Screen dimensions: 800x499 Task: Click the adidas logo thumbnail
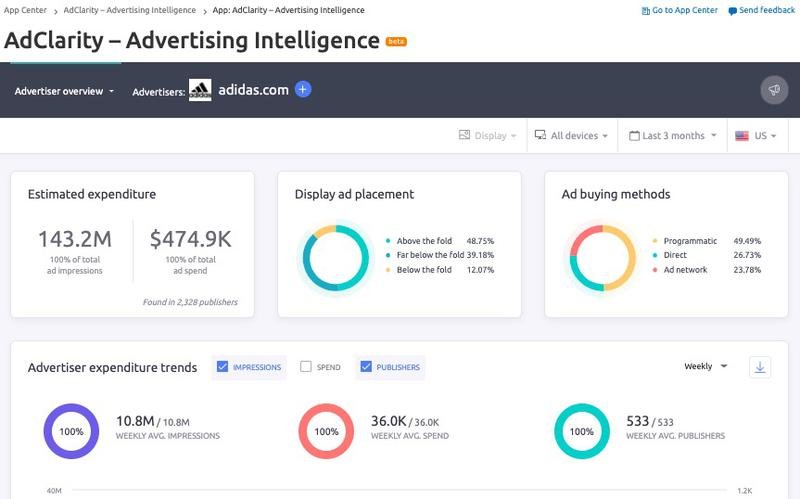coord(200,90)
